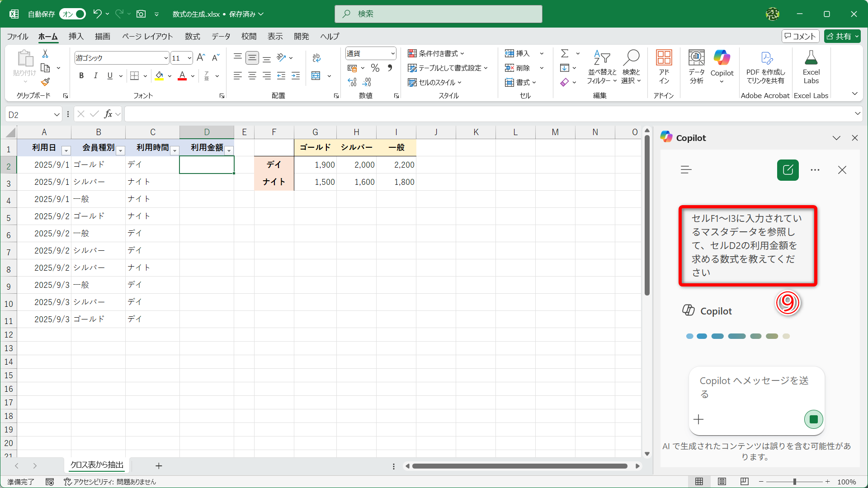Viewport: 868px width, 488px height.
Task: Toggle bold formatting
Action: pyautogui.click(x=81, y=76)
